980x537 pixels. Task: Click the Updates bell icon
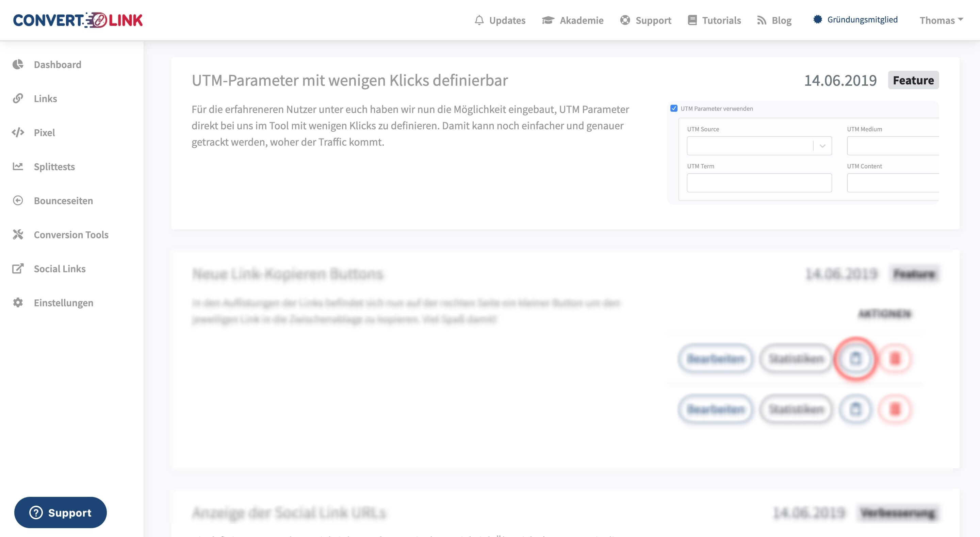[x=479, y=20]
